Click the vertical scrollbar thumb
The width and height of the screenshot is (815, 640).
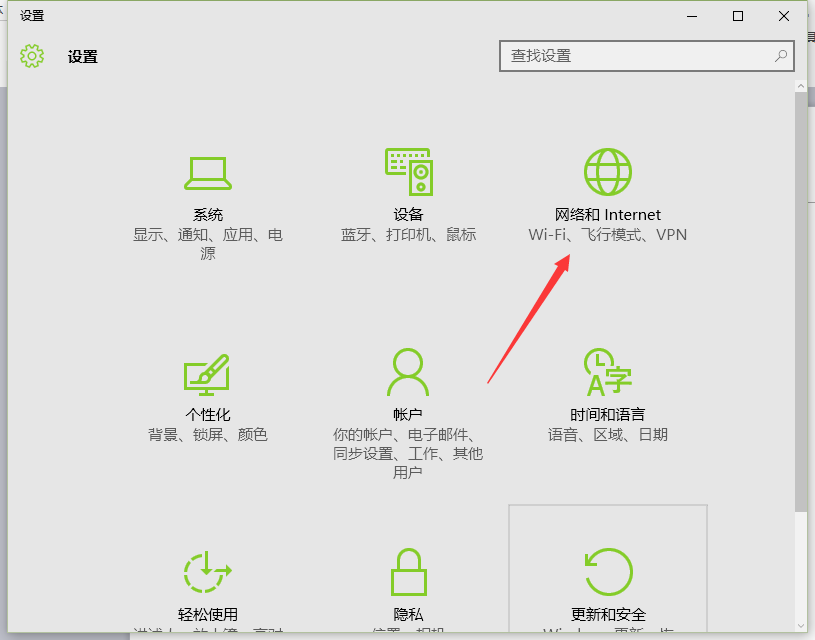coord(801,300)
